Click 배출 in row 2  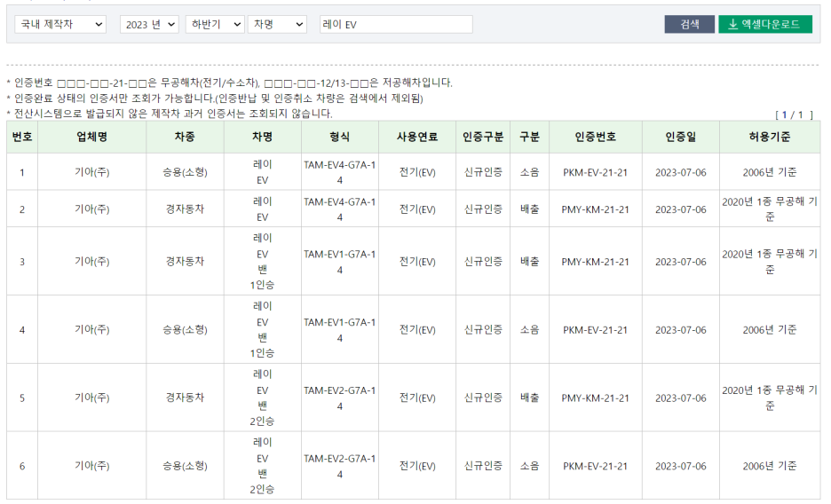pos(529,209)
